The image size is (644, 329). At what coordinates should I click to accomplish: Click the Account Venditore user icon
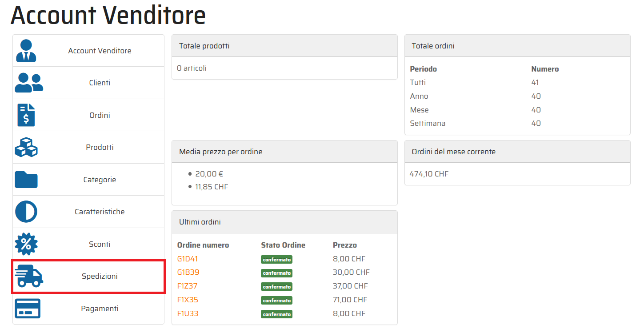click(x=26, y=51)
